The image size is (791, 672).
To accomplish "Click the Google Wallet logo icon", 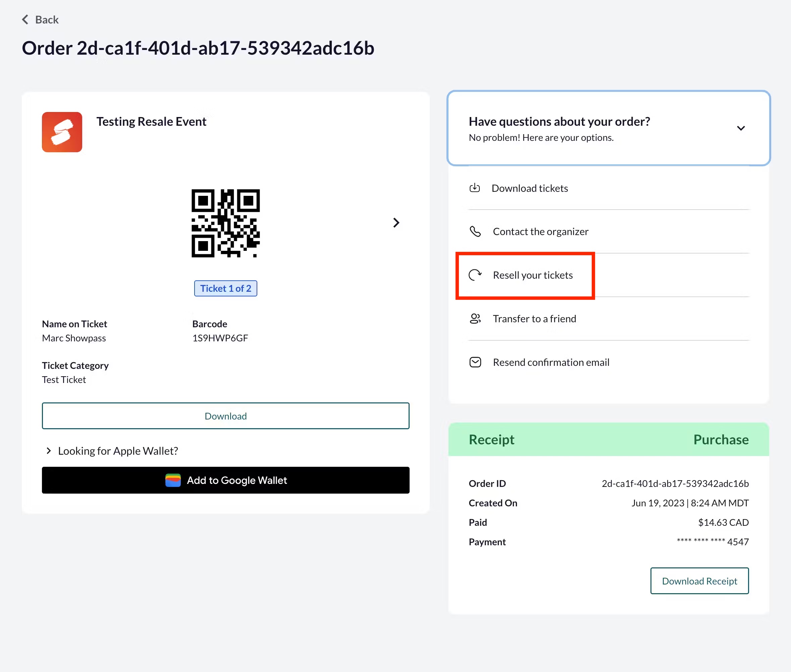I will (173, 481).
